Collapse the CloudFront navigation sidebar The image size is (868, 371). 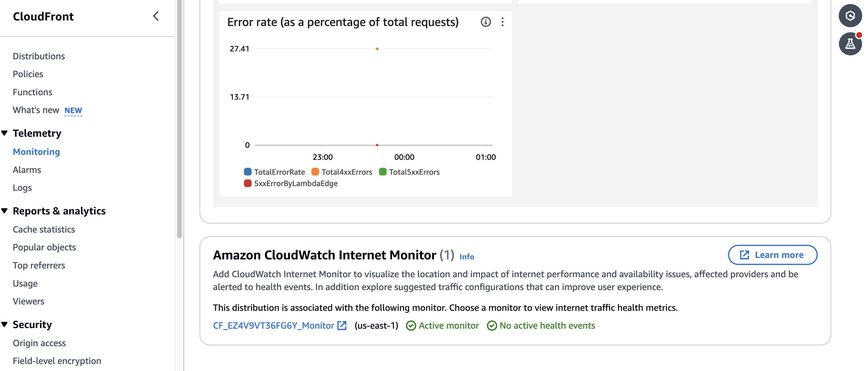(156, 16)
